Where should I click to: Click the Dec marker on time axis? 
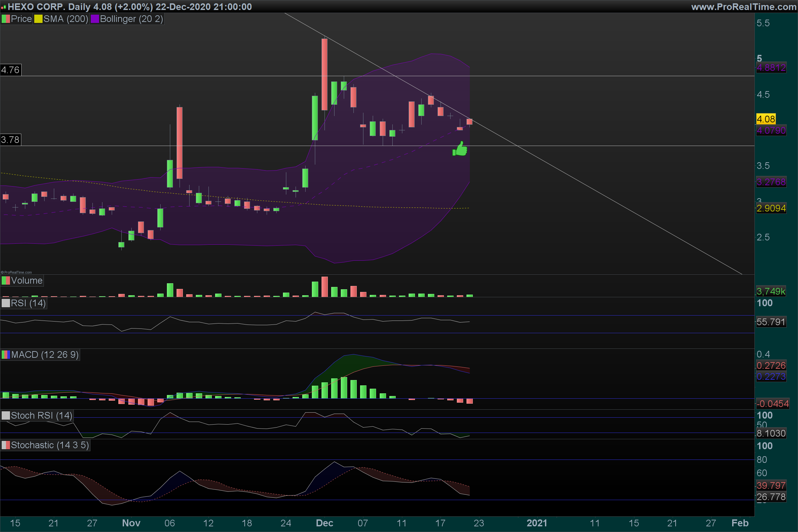click(x=325, y=523)
